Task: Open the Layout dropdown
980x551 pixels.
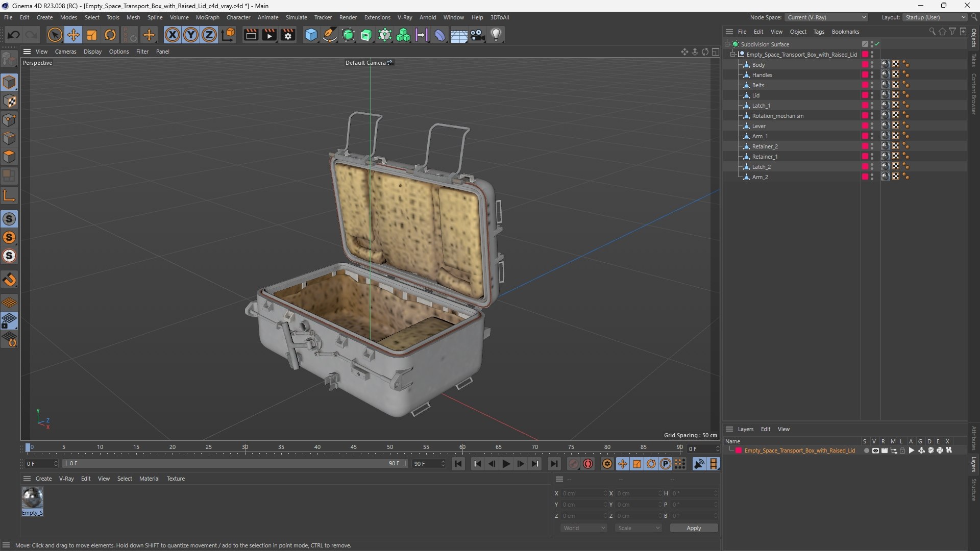Action: coord(935,17)
